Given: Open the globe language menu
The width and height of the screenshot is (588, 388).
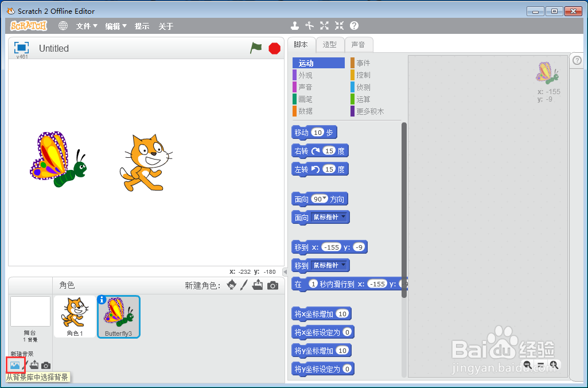Looking at the screenshot, I should pyautogui.click(x=63, y=25).
